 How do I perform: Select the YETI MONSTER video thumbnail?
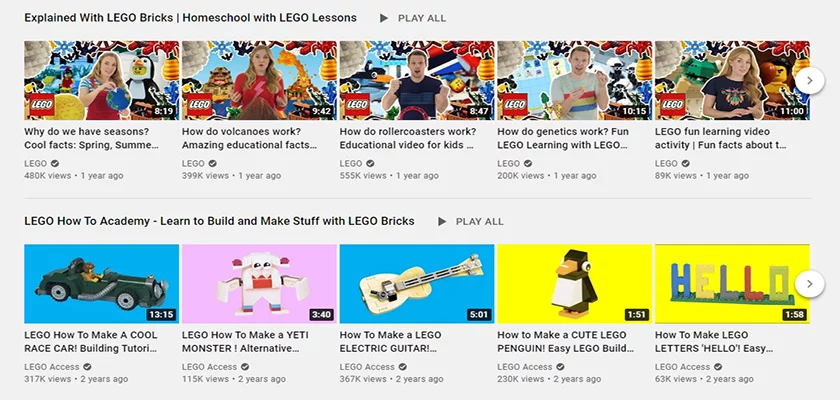pyautogui.click(x=259, y=284)
